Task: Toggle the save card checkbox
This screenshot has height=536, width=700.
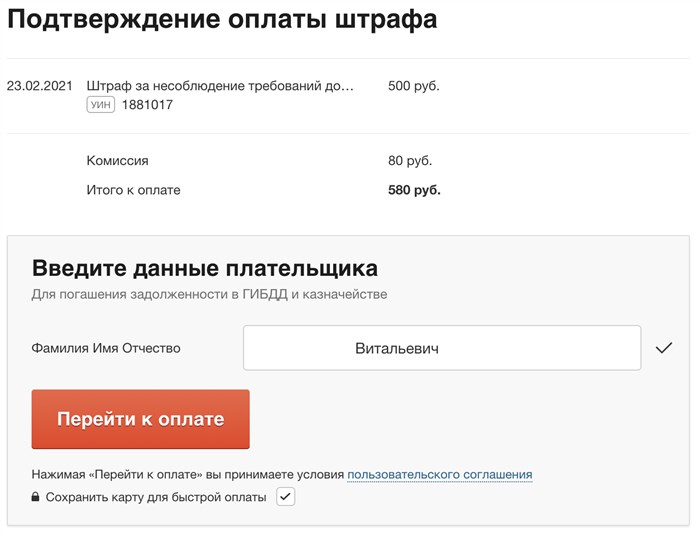Action: click(x=286, y=497)
